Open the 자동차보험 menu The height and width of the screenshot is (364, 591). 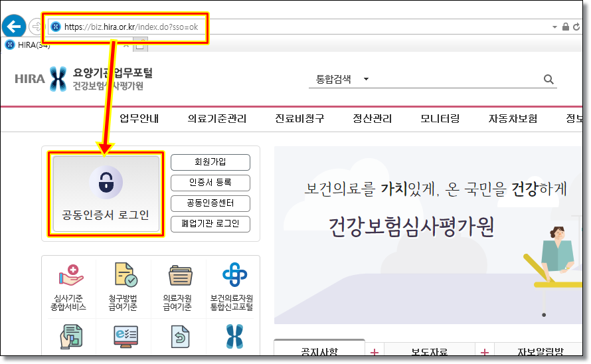coord(513,119)
